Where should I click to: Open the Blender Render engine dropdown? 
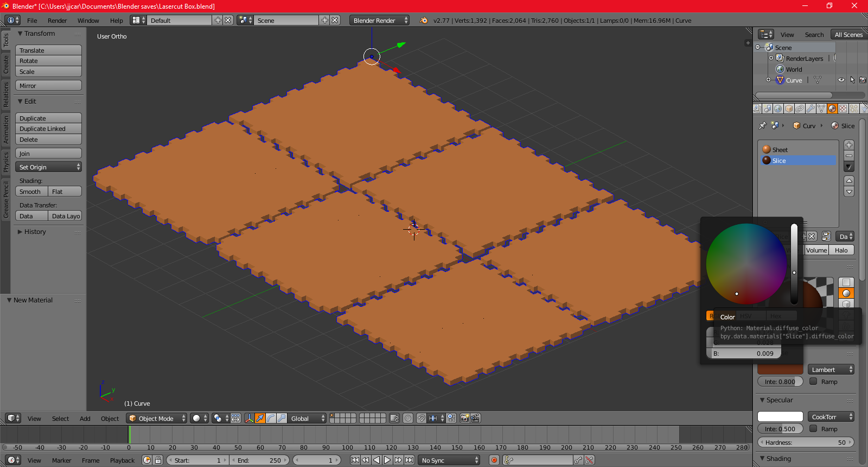(379, 20)
